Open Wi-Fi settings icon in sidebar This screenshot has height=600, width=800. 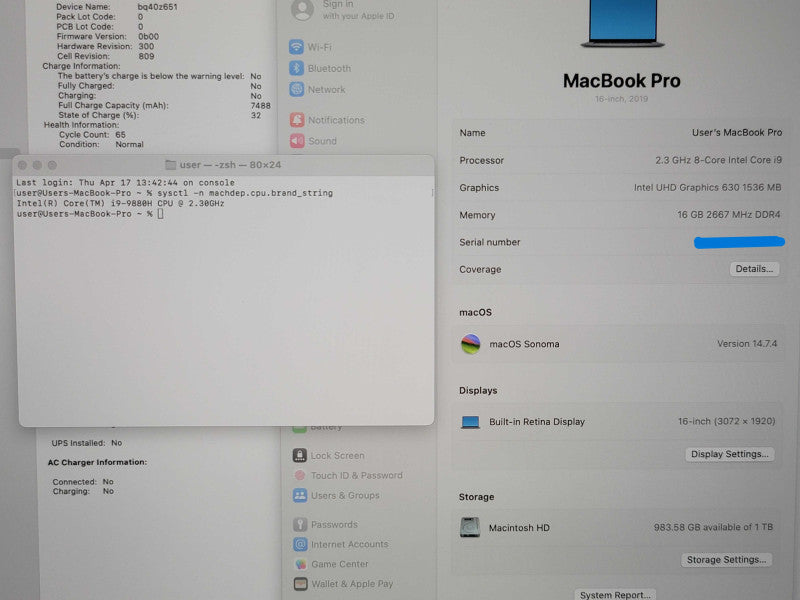tap(296, 47)
